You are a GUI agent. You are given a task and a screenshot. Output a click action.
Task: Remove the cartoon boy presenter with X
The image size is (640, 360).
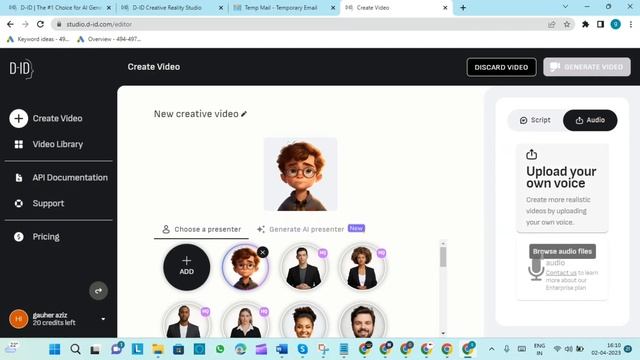263,252
